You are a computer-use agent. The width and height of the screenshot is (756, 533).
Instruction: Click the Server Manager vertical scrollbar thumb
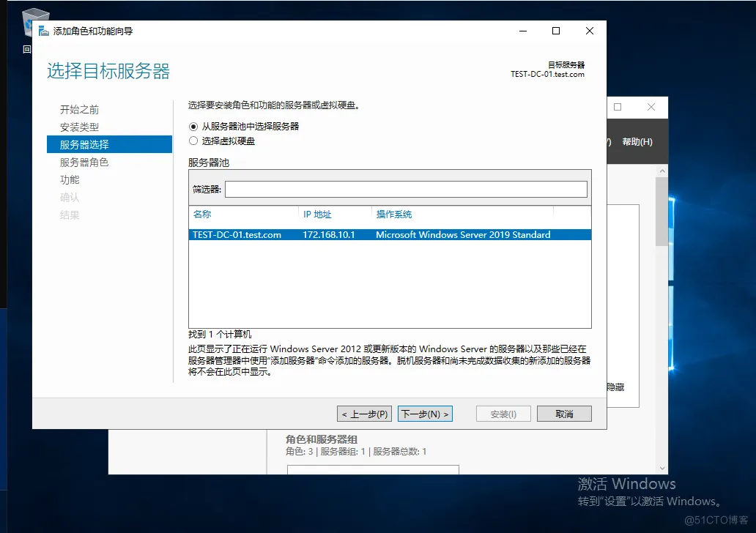[x=662, y=212]
